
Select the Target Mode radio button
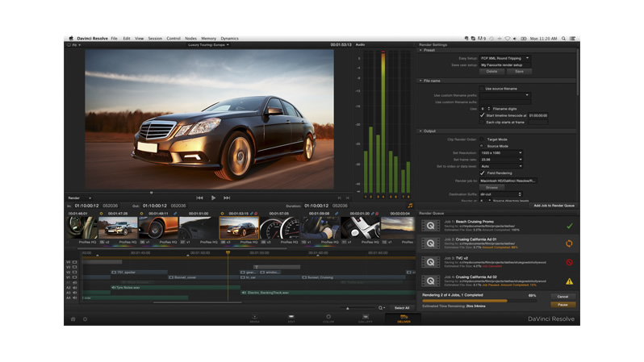pos(482,139)
